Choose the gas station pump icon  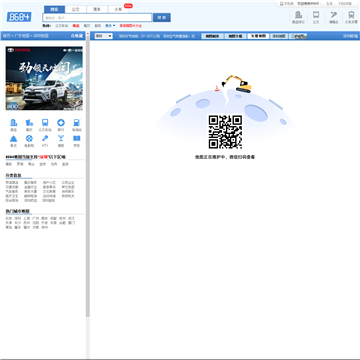77,123
